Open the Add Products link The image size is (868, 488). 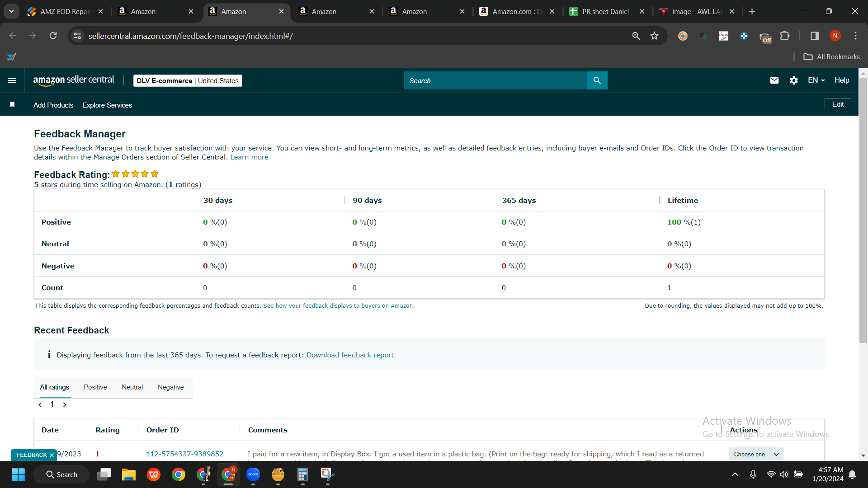pyautogui.click(x=53, y=105)
